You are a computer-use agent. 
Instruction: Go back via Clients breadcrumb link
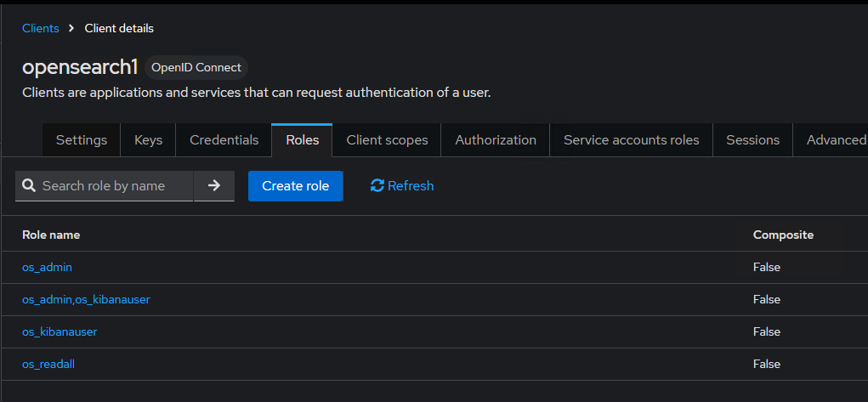41,28
